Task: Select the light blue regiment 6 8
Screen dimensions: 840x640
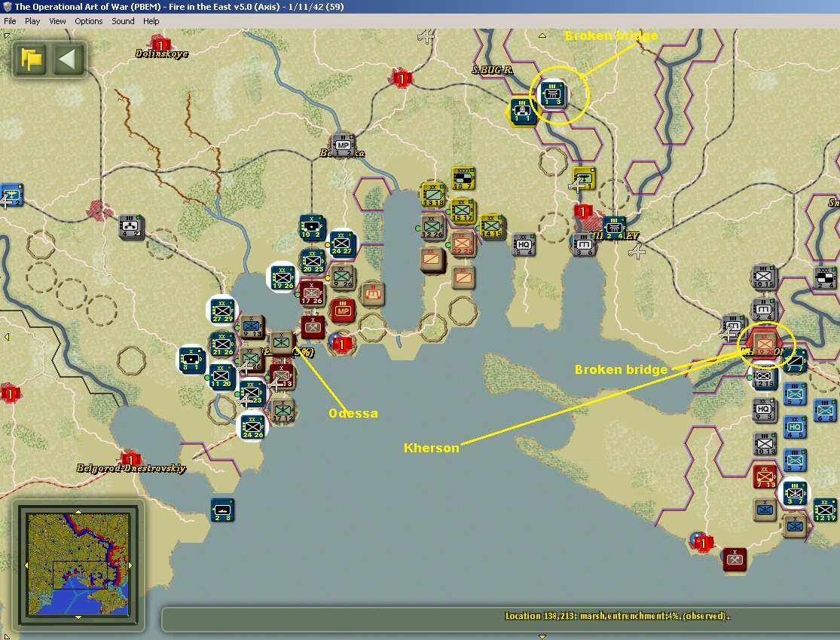Action: click(826, 411)
